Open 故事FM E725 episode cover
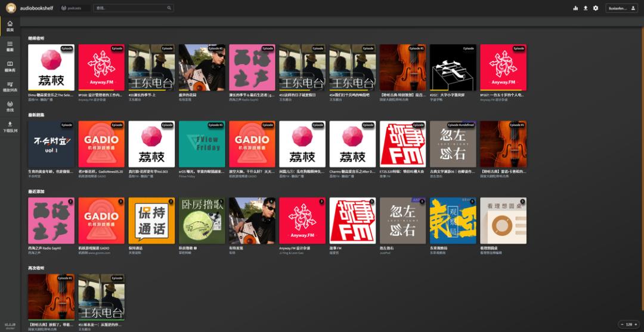Screen dimensions: 644x332 tap(403, 144)
